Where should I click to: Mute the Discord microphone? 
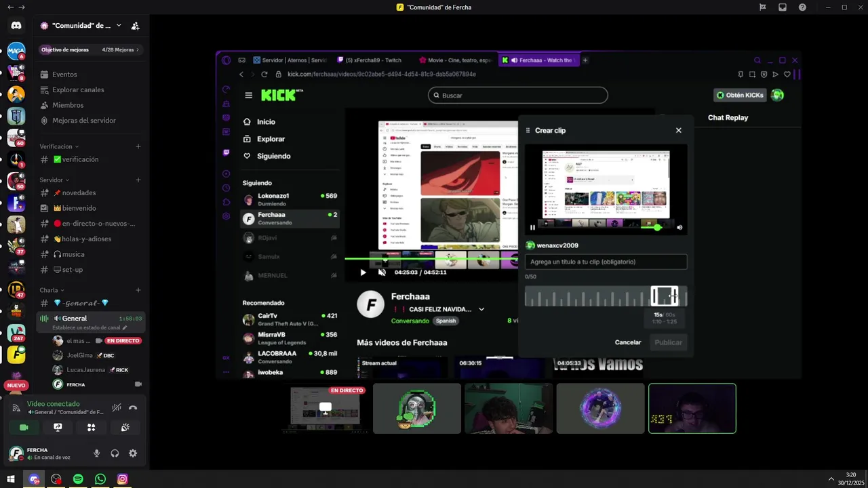[96, 453]
